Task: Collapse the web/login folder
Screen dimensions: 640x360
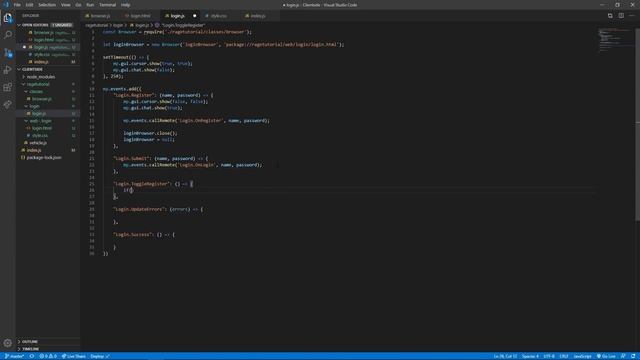Action: (40, 121)
